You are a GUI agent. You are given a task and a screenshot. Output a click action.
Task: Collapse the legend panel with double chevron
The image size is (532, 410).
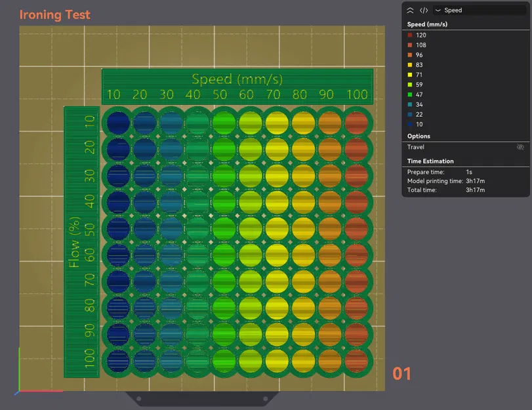(410, 10)
